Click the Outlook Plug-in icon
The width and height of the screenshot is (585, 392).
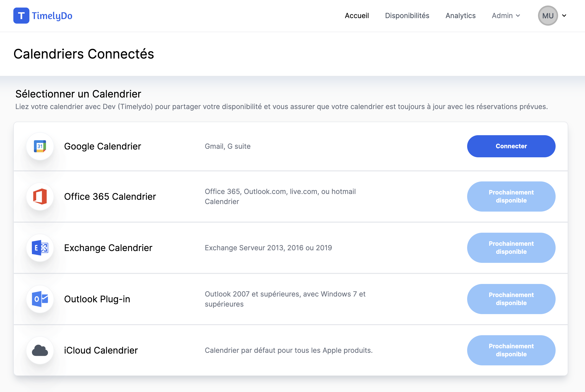(40, 299)
